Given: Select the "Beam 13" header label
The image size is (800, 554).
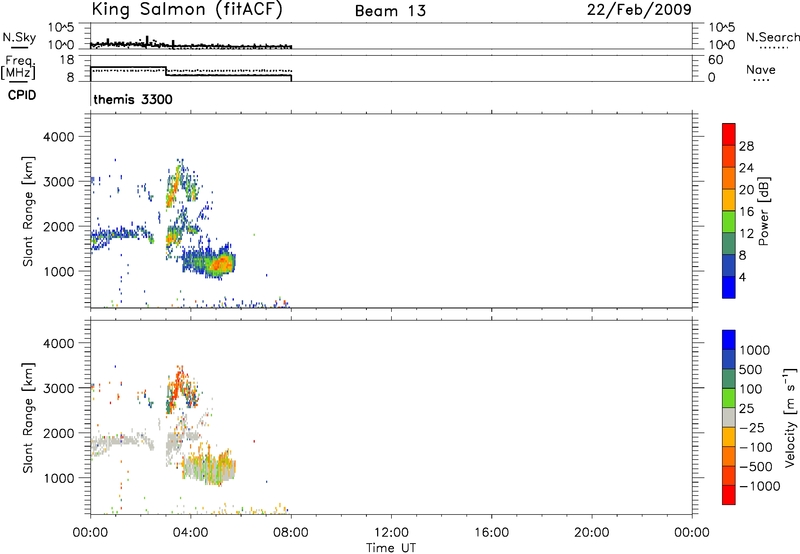Looking at the screenshot, I should (390, 11).
